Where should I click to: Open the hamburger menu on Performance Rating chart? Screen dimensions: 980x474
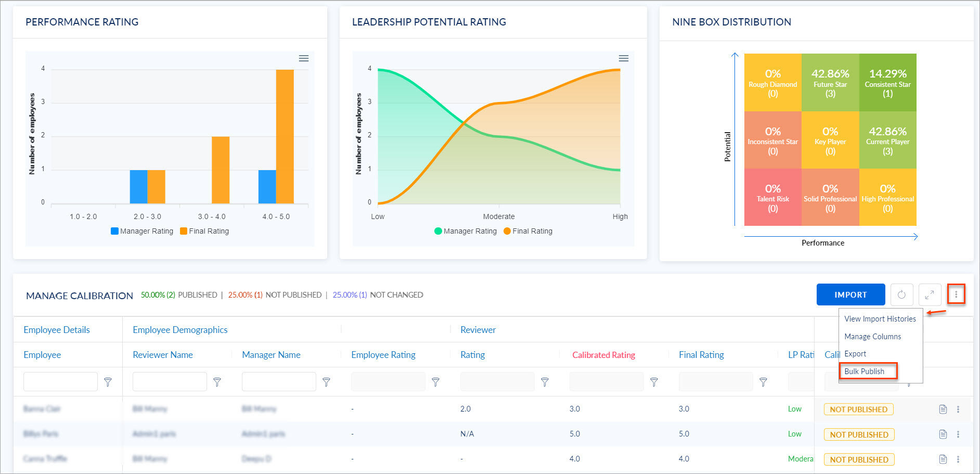coord(303,58)
